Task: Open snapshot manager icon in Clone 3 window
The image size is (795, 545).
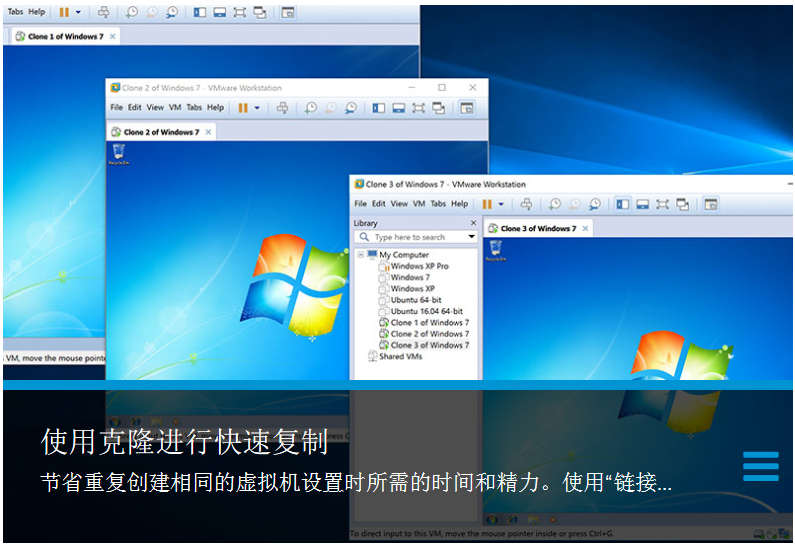Action: (595, 204)
